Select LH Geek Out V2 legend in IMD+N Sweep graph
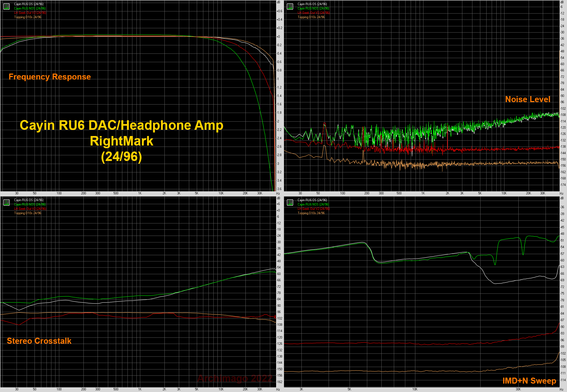The image size is (567, 392). [313, 209]
